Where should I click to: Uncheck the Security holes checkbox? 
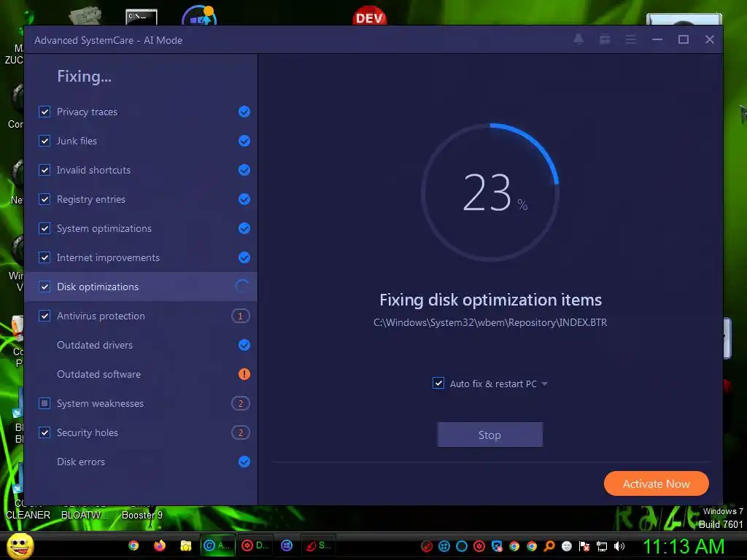tap(44, 432)
